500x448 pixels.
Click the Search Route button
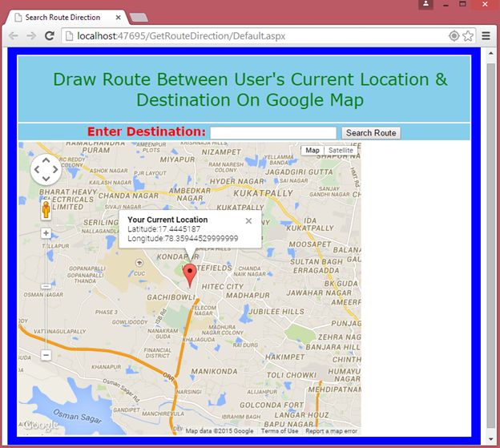[371, 133]
